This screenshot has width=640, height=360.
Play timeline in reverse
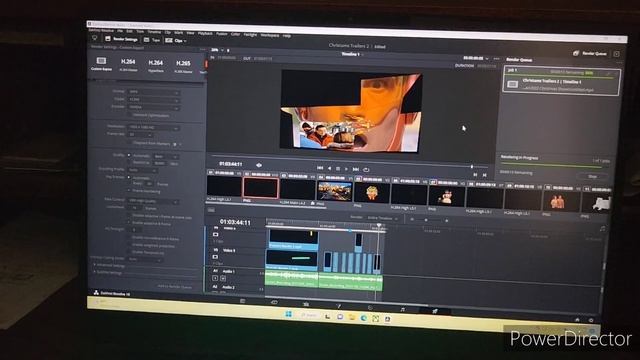point(329,168)
